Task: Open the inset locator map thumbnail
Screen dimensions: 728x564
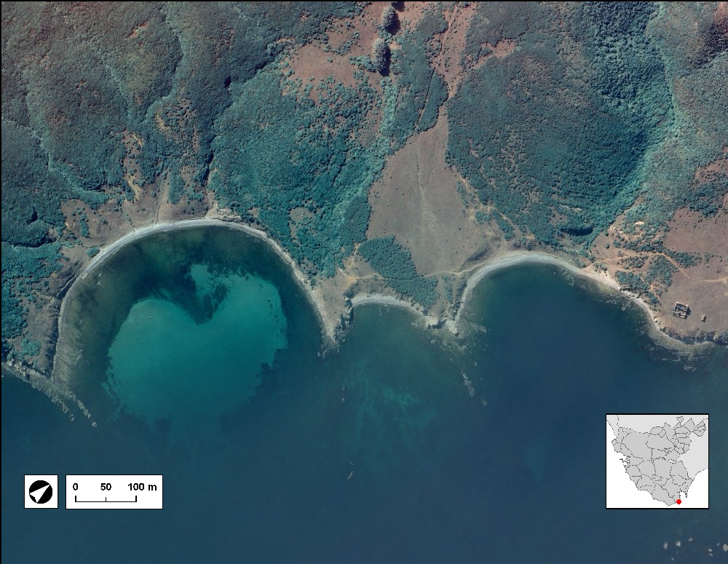Action: coord(657,461)
